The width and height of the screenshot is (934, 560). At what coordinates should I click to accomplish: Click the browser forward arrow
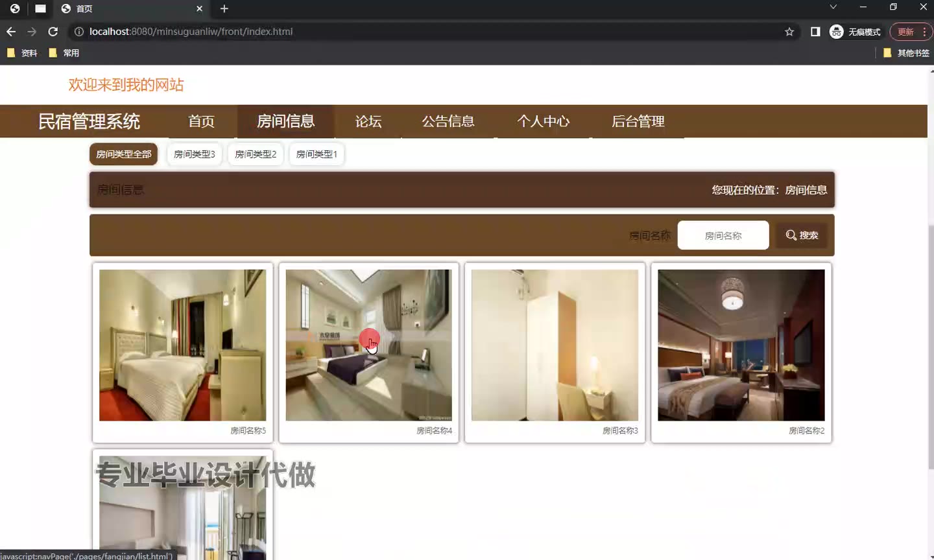[x=32, y=31]
